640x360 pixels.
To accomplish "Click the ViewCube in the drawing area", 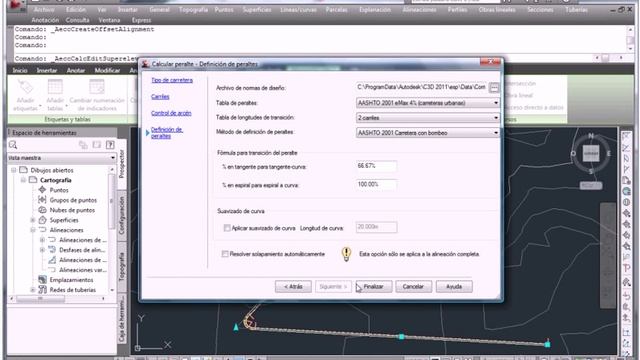I will 591,154.
